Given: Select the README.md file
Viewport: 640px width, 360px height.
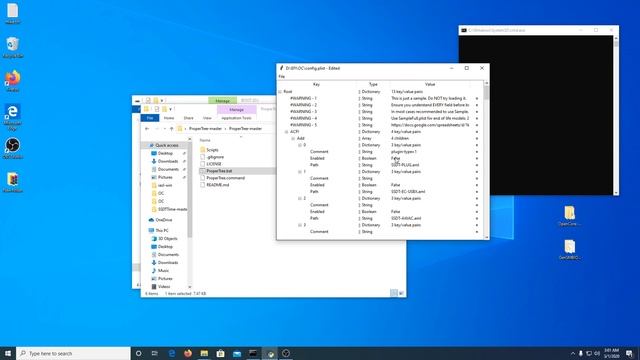Looking at the screenshot, I should tap(218, 185).
